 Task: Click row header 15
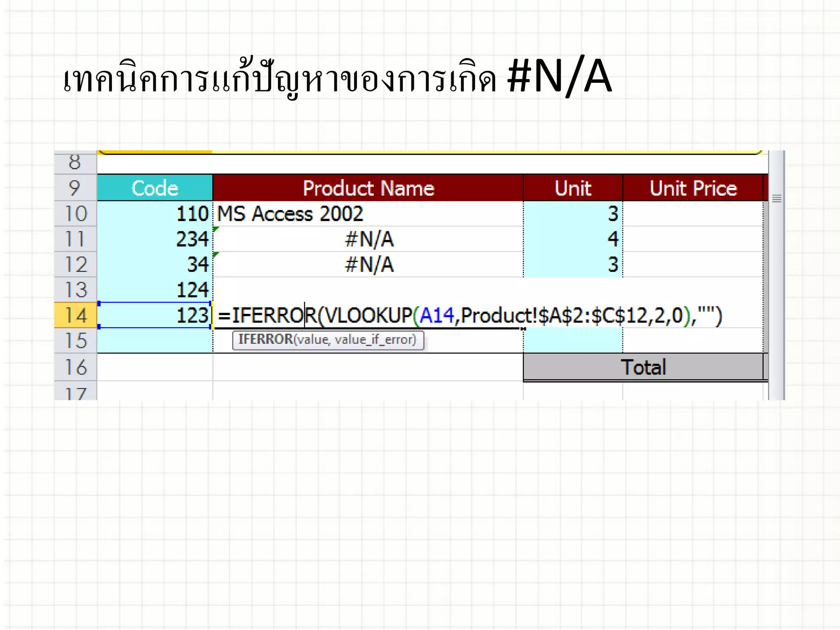75,340
